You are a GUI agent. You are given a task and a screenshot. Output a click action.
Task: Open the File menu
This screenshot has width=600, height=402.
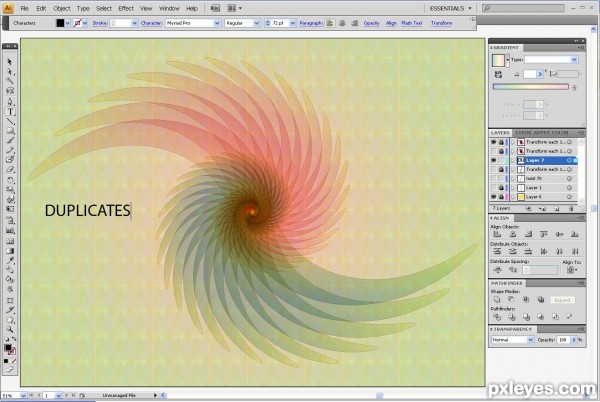[24, 8]
